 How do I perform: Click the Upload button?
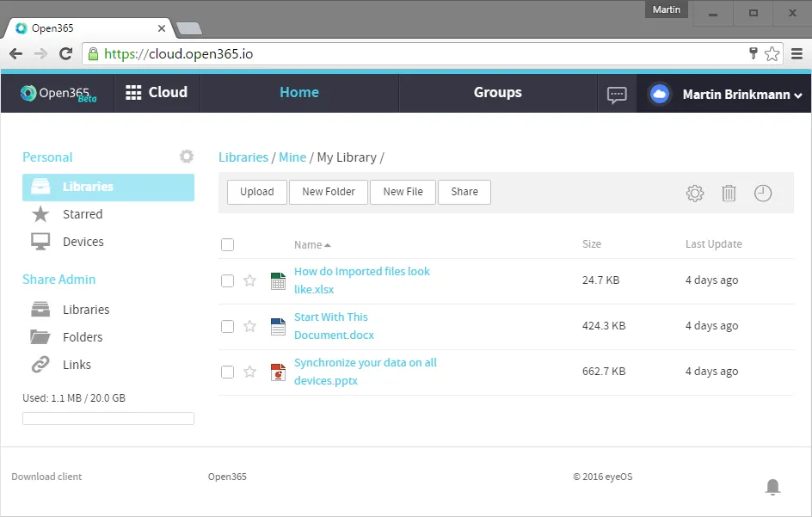pyautogui.click(x=256, y=192)
